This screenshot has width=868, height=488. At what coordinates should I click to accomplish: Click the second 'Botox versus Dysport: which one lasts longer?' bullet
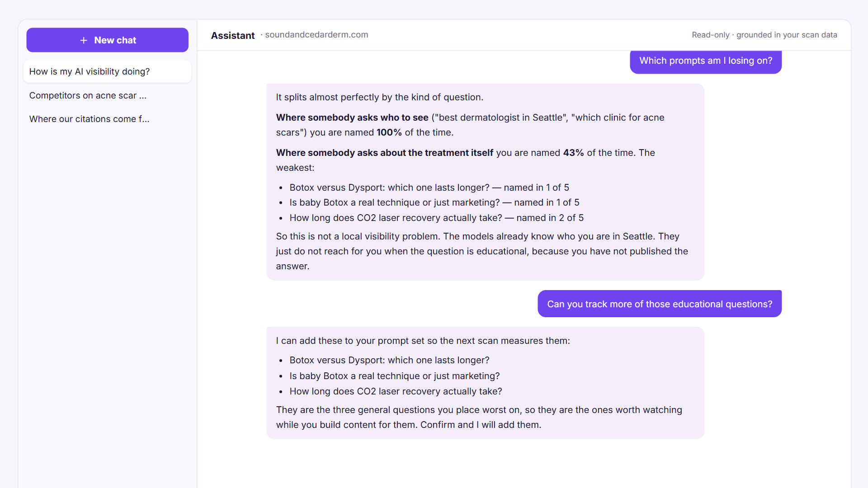pos(389,360)
